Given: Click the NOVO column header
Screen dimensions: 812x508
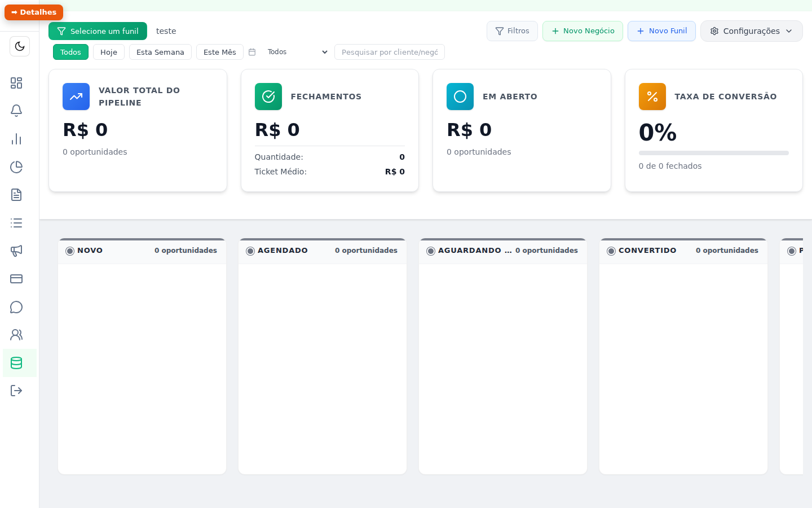Looking at the screenshot, I should click(x=142, y=251).
